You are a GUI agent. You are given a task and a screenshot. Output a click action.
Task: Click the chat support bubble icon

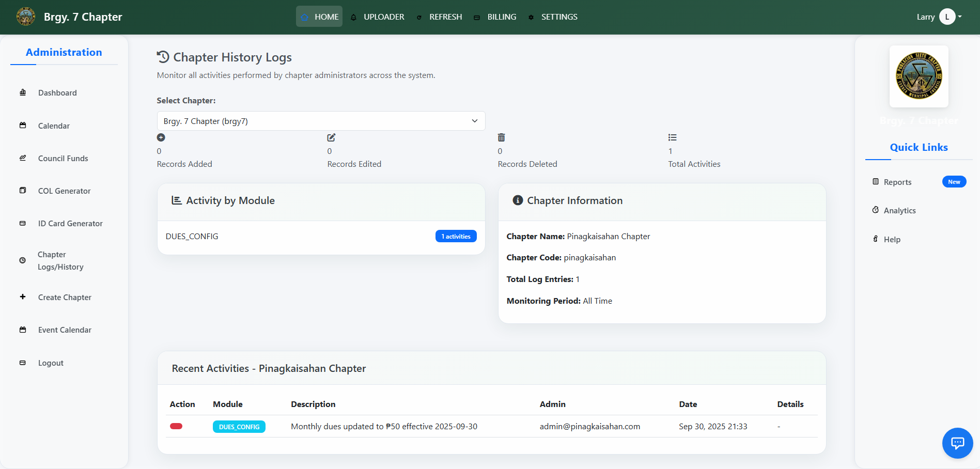pyautogui.click(x=957, y=443)
